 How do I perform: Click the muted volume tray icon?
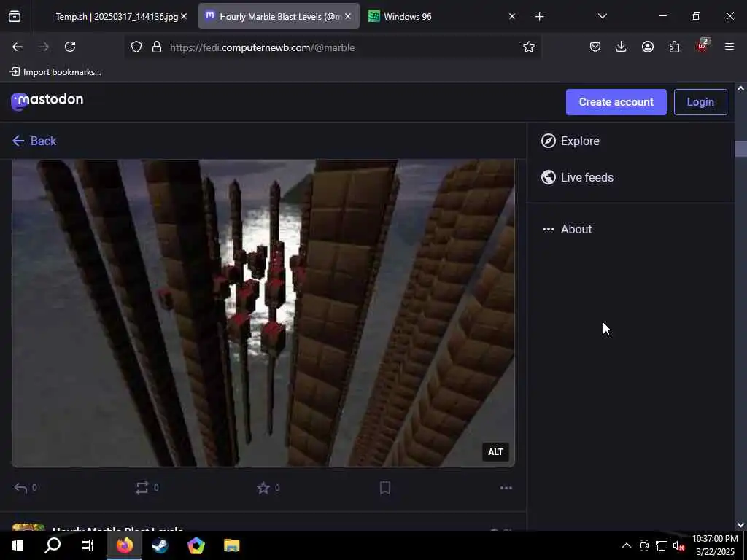click(x=678, y=545)
